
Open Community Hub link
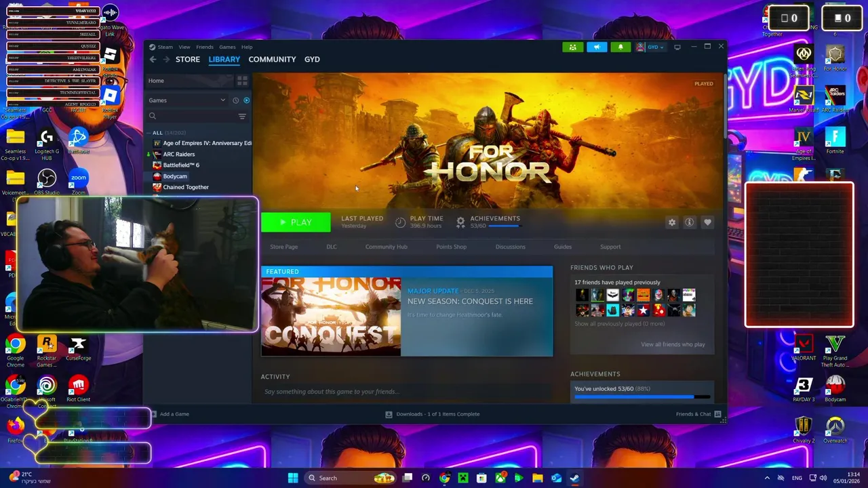[x=386, y=247]
